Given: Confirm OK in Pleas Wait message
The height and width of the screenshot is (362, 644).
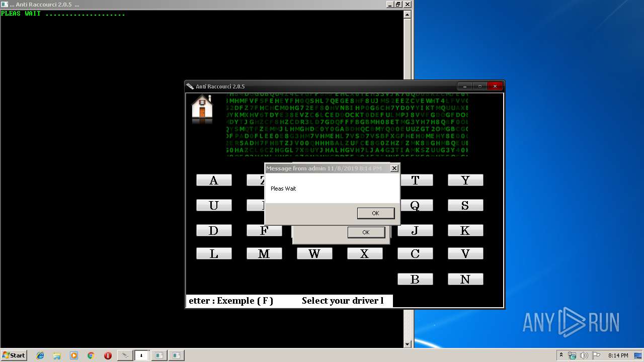Looking at the screenshot, I should pos(375,213).
